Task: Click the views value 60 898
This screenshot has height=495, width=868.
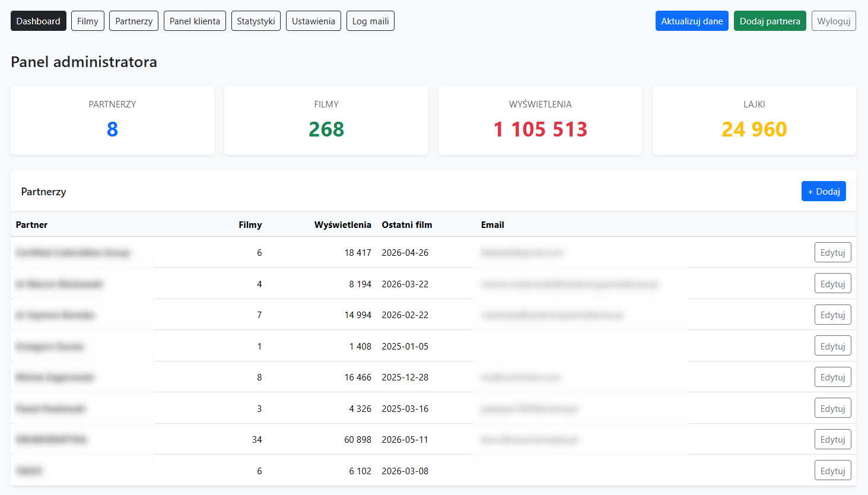Action: click(358, 440)
